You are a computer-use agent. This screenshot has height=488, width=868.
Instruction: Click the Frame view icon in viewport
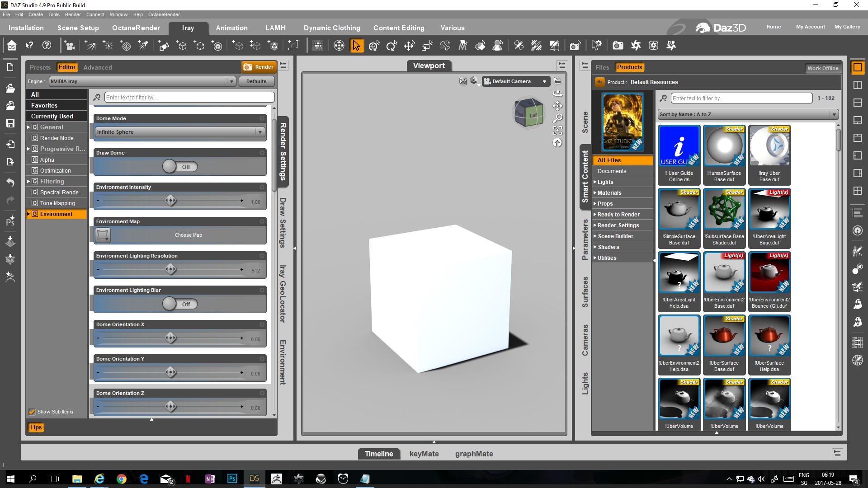pos(557,131)
